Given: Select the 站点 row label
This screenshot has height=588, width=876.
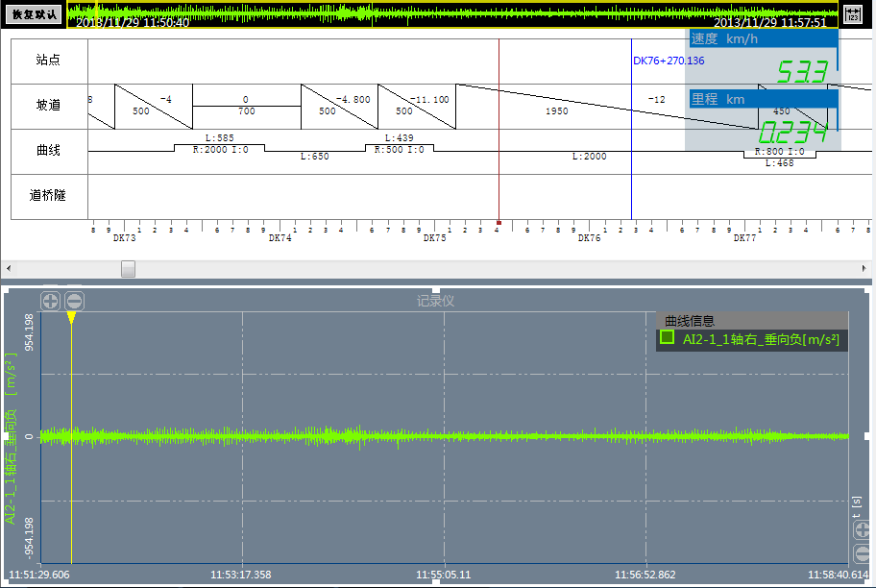Looking at the screenshot, I should pos(48,60).
